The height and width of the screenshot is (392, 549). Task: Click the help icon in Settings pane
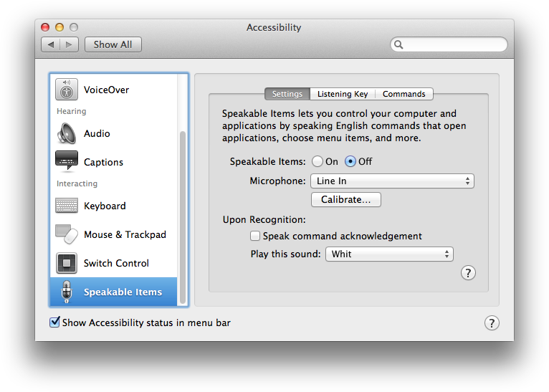468,272
